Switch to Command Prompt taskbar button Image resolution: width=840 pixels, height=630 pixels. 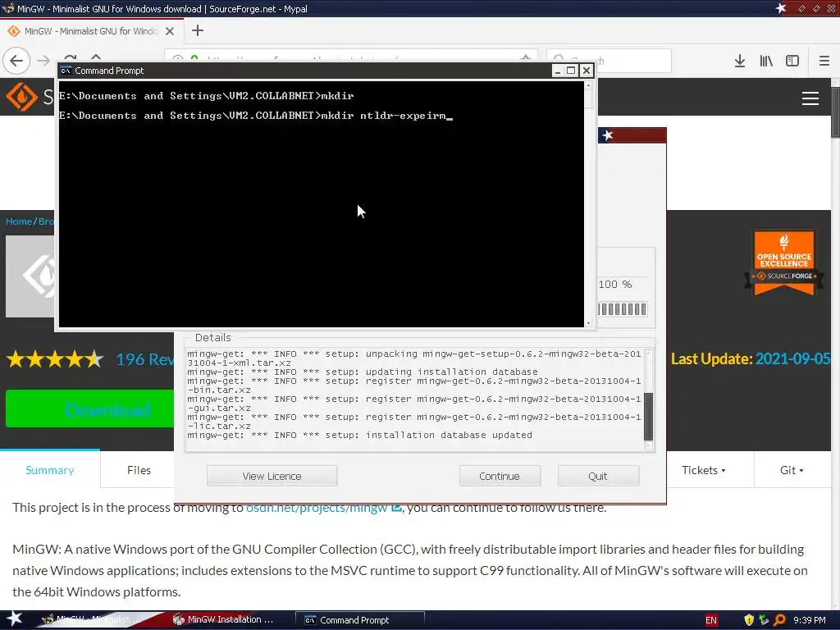(x=360, y=620)
